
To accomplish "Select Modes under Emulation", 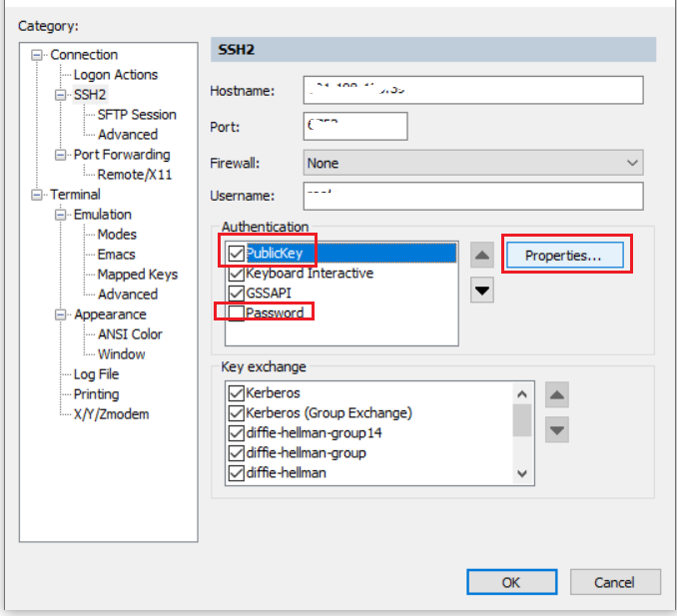I will pos(117,235).
